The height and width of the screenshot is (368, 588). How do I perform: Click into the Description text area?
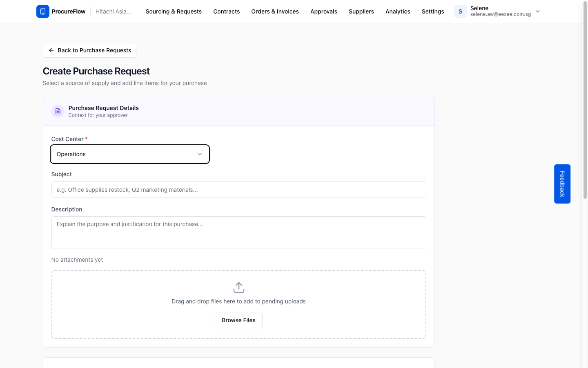tap(239, 233)
